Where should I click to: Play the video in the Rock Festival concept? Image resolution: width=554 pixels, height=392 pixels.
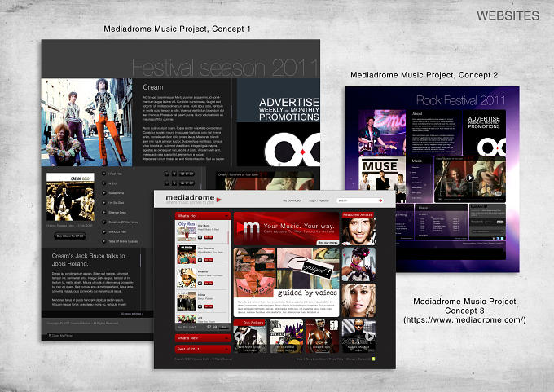tap(469, 178)
